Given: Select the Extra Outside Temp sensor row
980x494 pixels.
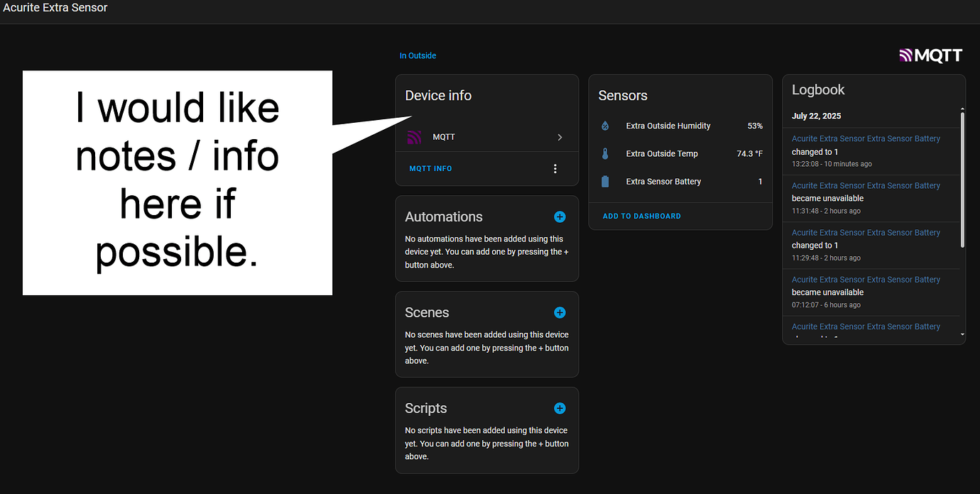Looking at the screenshot, I should (660, 153).
